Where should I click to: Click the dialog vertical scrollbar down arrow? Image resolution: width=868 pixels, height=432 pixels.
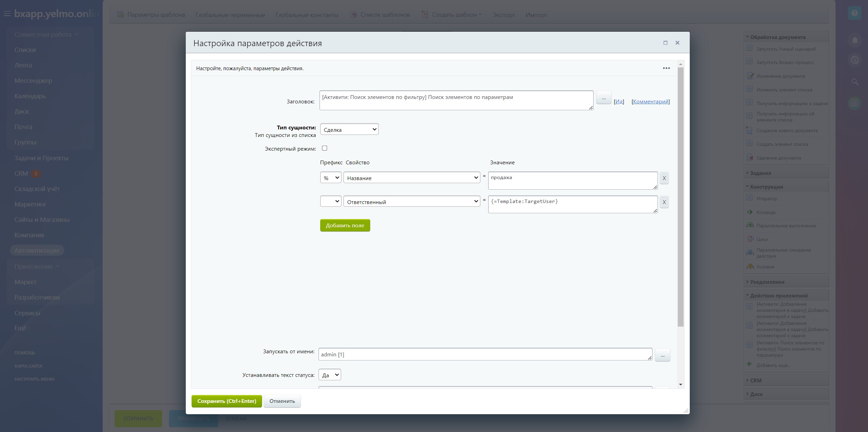(x=680, y=385)
